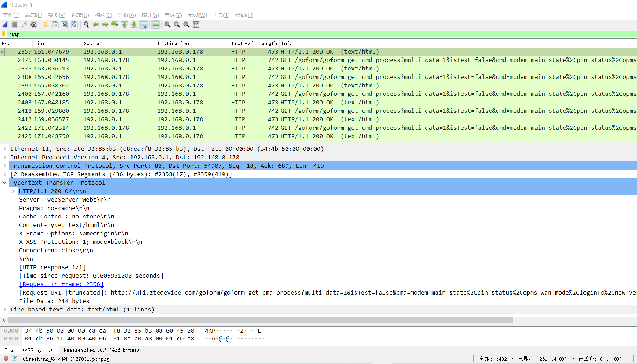Select packet 2425 in the list
The width and height of the screenshot is (637, 364).
(x=318, y=136)
